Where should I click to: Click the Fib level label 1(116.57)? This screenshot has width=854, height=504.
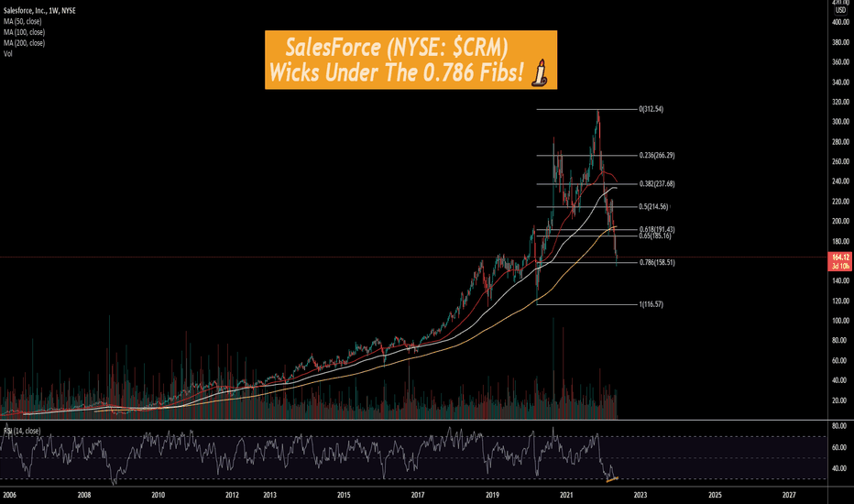coord(651,304)
